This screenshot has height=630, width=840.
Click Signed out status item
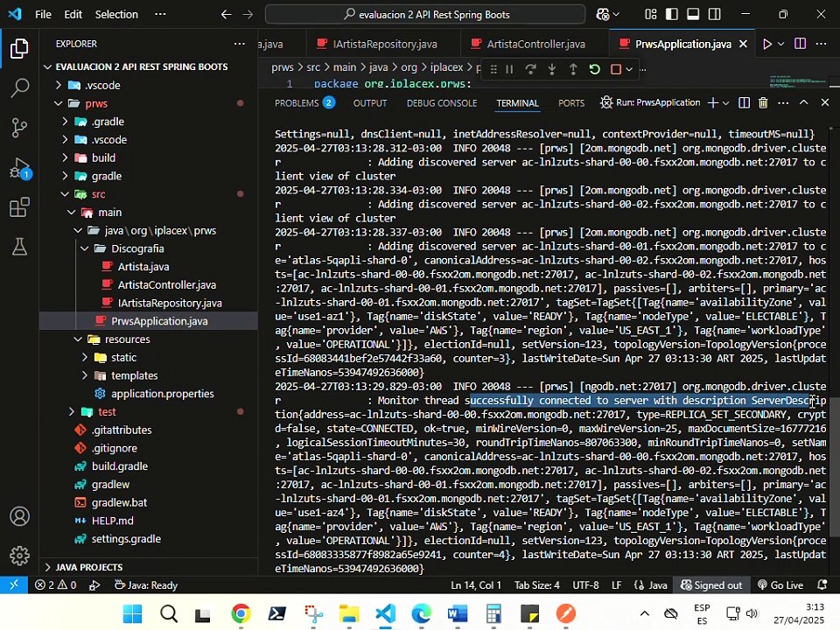pos(710,585)
